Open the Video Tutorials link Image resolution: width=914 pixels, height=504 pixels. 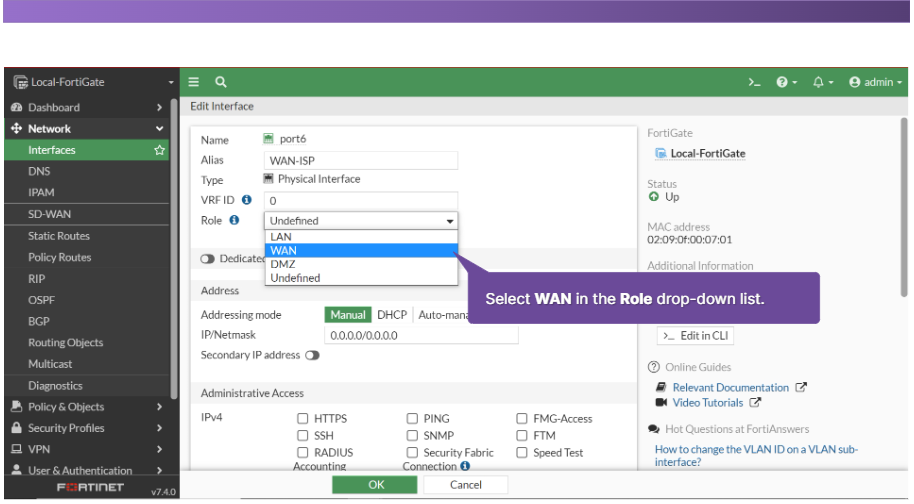[708, 403]
